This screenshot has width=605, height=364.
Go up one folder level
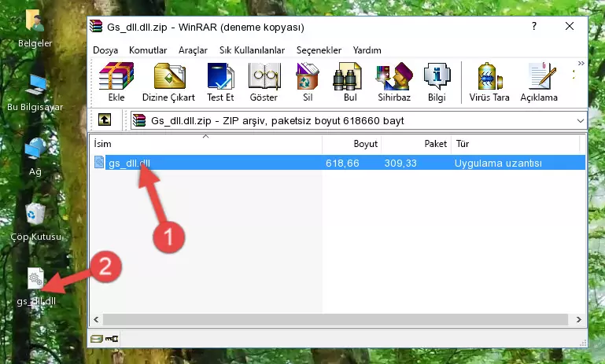pos(105,120)
